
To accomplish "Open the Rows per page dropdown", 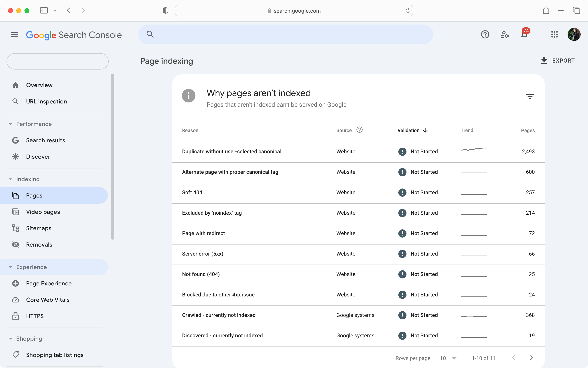I will pos(448,358).
